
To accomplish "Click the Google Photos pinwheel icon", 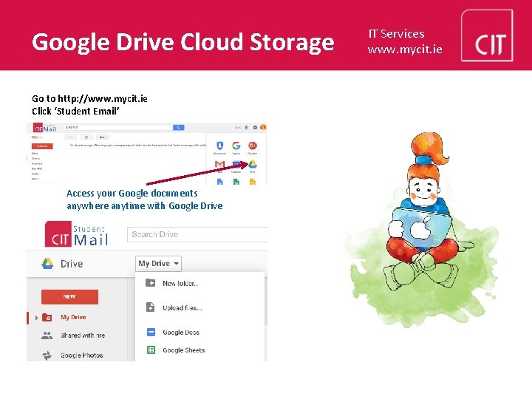I will [47, 355].
